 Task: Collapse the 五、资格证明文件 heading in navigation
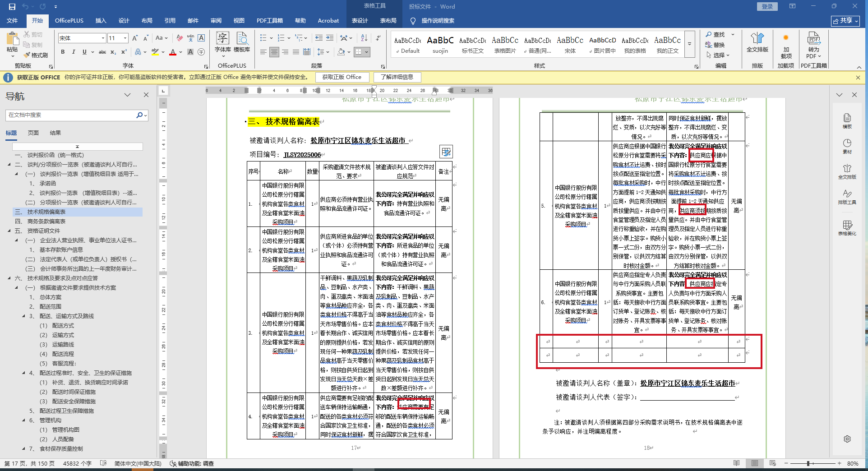9,231
